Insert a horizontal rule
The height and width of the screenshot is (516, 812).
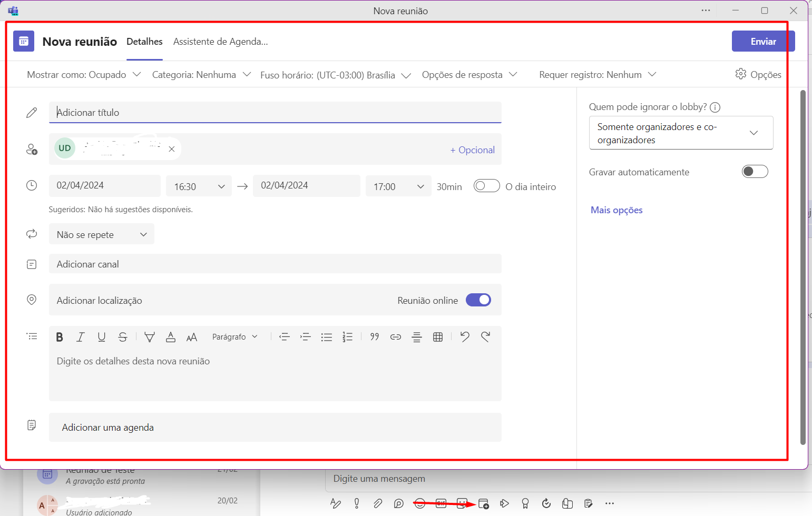click(x=417, y=337)
